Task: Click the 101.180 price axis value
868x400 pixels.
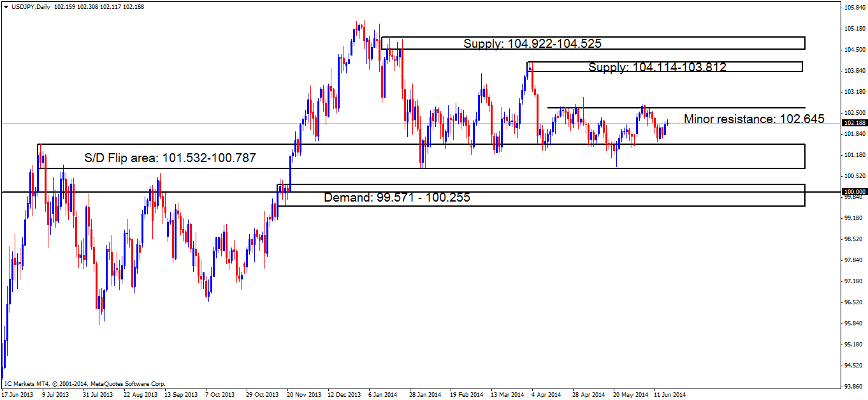Action: (853, 155)
